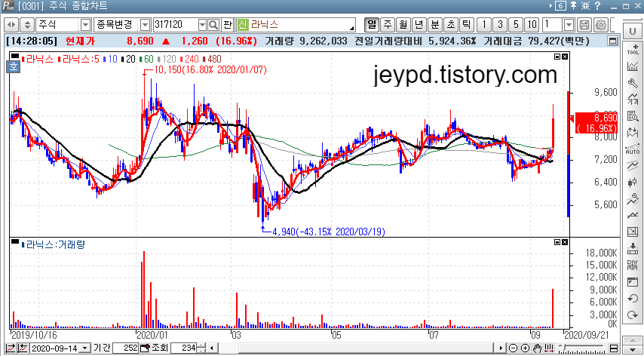Open the TOOL plus icon in right sidebar
644x356 pixels.
633,49
